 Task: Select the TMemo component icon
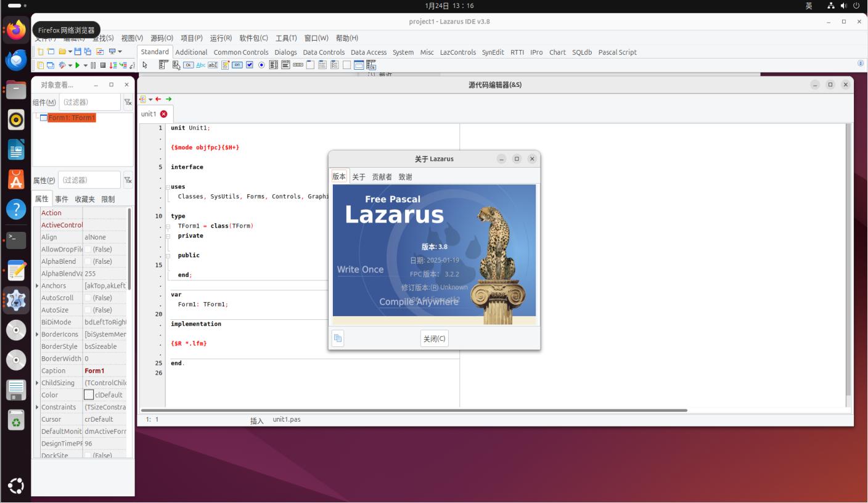coord(225,65)
